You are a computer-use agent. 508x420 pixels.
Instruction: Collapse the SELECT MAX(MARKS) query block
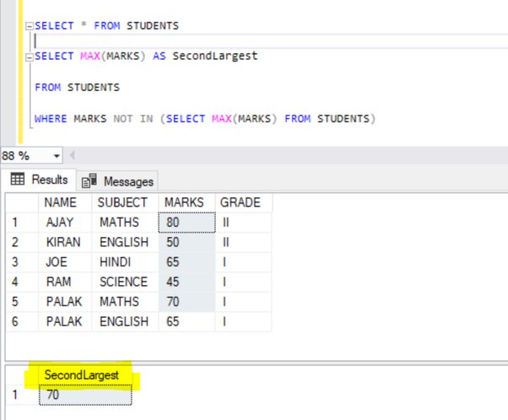pos(30,57)
